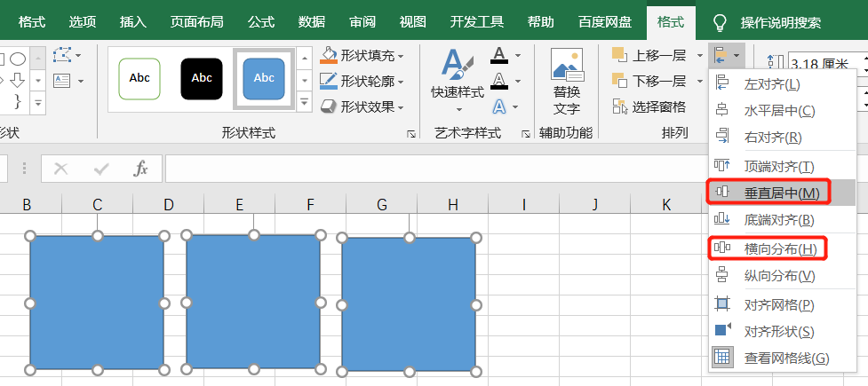868x386 pixels.
Task: Choose 左对齐 align left from menu
Action: point(771,84)
